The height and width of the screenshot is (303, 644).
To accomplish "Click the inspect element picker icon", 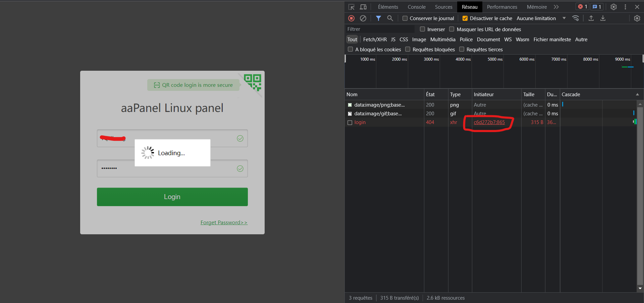I will coord(351,7).
